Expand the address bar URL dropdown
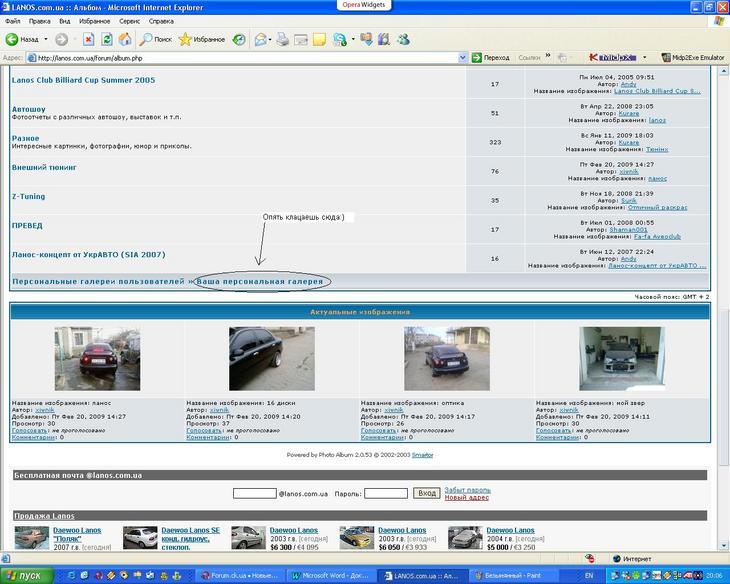Image resolution: width=730 pixels, height=584 pixels. pos(462,58)
